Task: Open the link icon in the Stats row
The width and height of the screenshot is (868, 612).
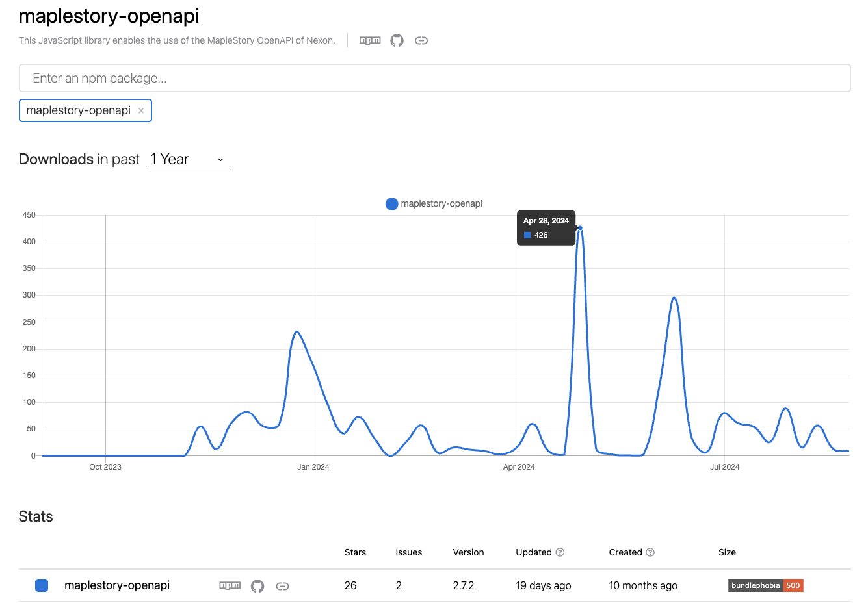Action: click(x=282, y=586)
